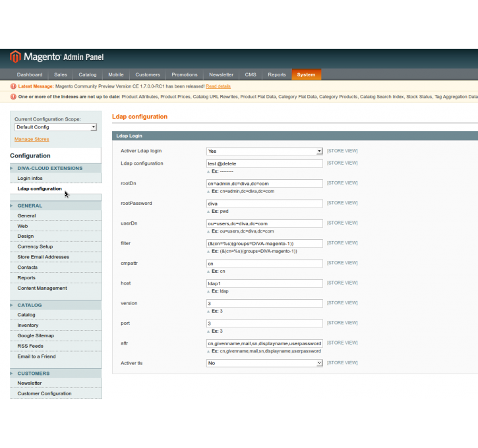Click the host example hint arrow icon
Viewport: 478px width, 448px height.
[x=208, y=291]
